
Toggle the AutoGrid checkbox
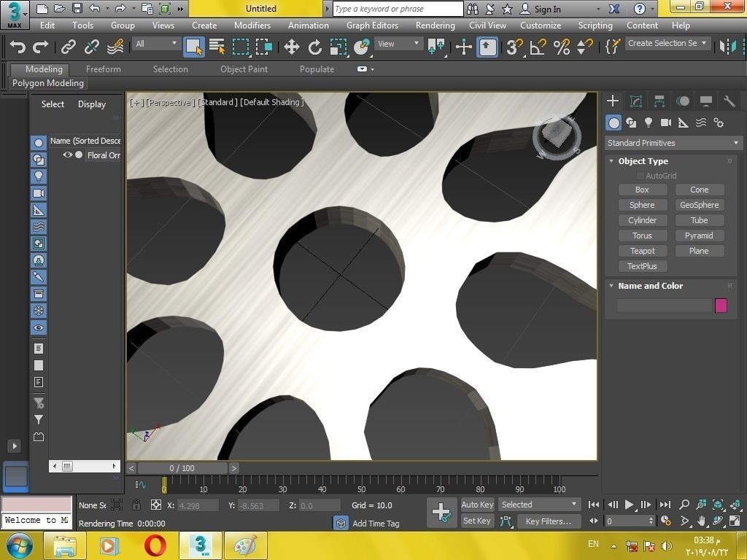tap(640, 176)
